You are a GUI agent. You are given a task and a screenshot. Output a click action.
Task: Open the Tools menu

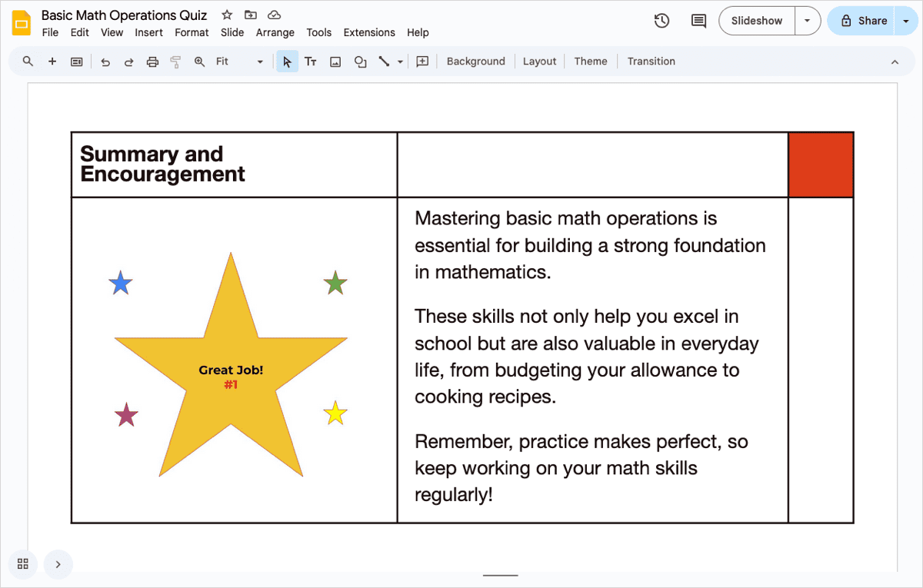(x=318, y=32)
